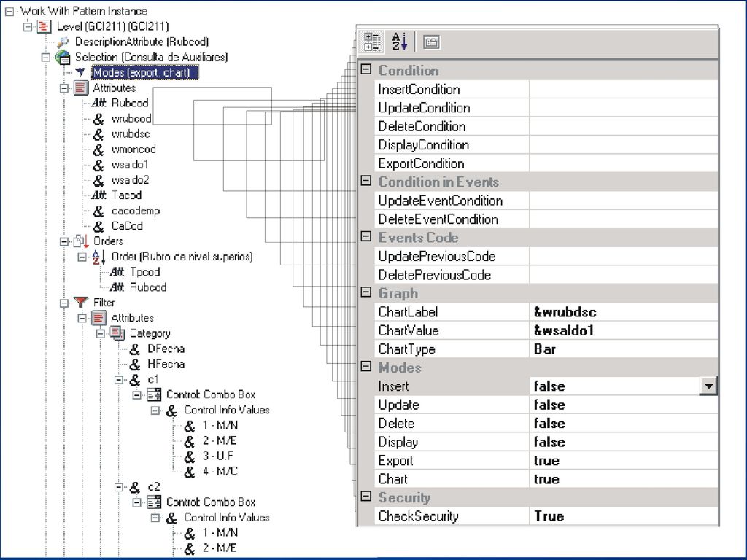Collapse the Work With Pattern Instance root node

click(9, 11)
